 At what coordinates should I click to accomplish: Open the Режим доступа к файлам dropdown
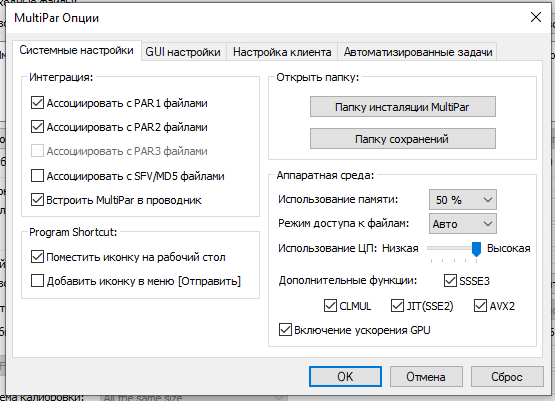(x=463, y=224)
